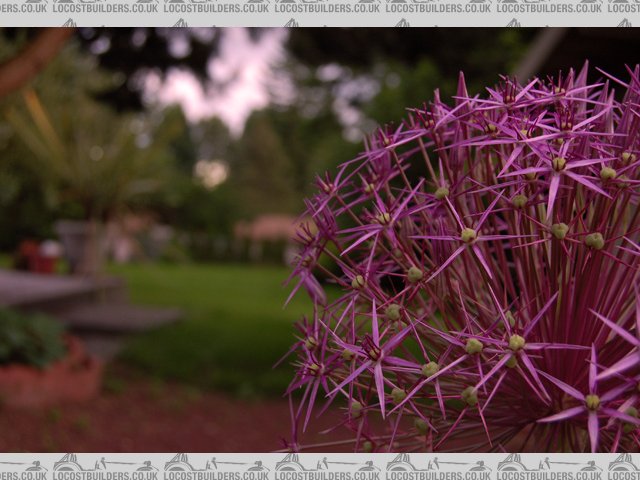Image resolution: width=640 pixels, height=480 pixels.
Task: Click the blurred palm plant fronds
Action: coord(60,150)
